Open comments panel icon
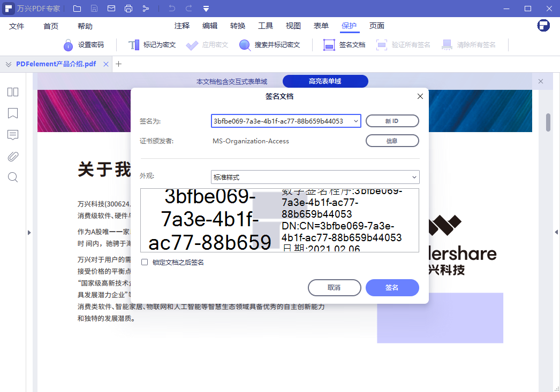The height and width of the screenshot is (392, 560). point(13,135)
